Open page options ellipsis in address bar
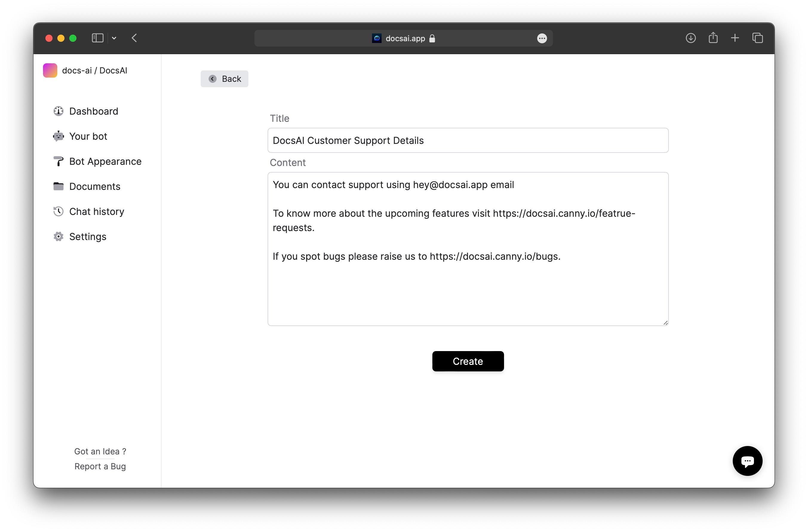Screen dimensions: 808x532 point(541,39)
